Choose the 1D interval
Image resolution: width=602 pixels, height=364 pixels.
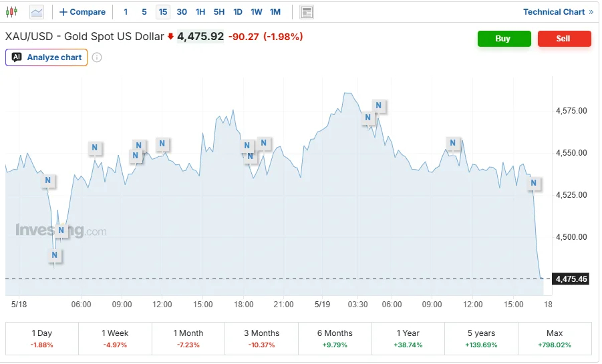pos(238,12)
